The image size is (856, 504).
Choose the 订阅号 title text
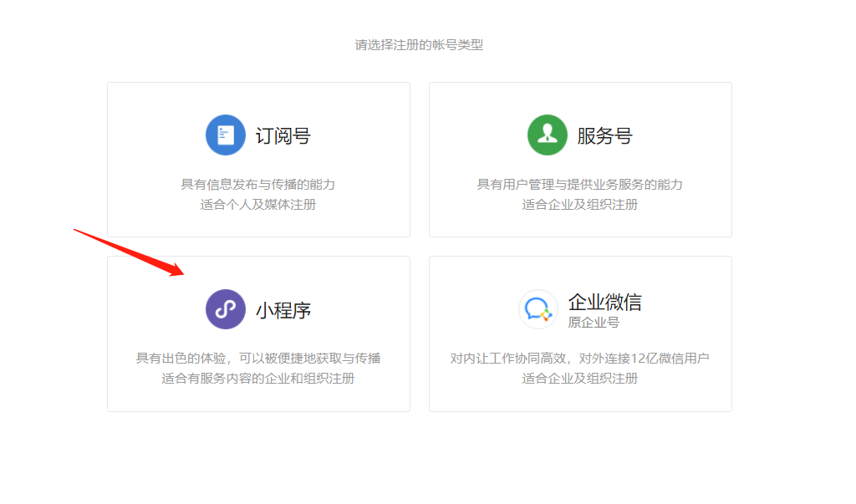[x=283, y=136]
